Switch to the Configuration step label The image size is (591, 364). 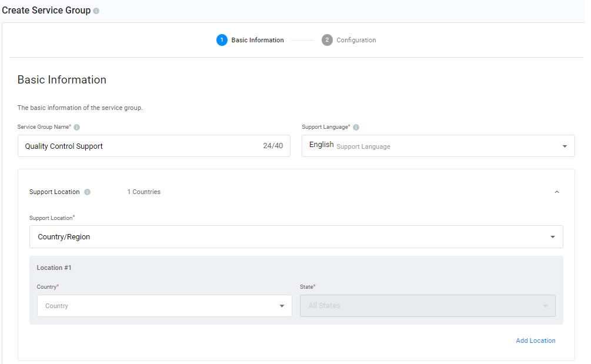pyautogui.click(x=356, y=40)
